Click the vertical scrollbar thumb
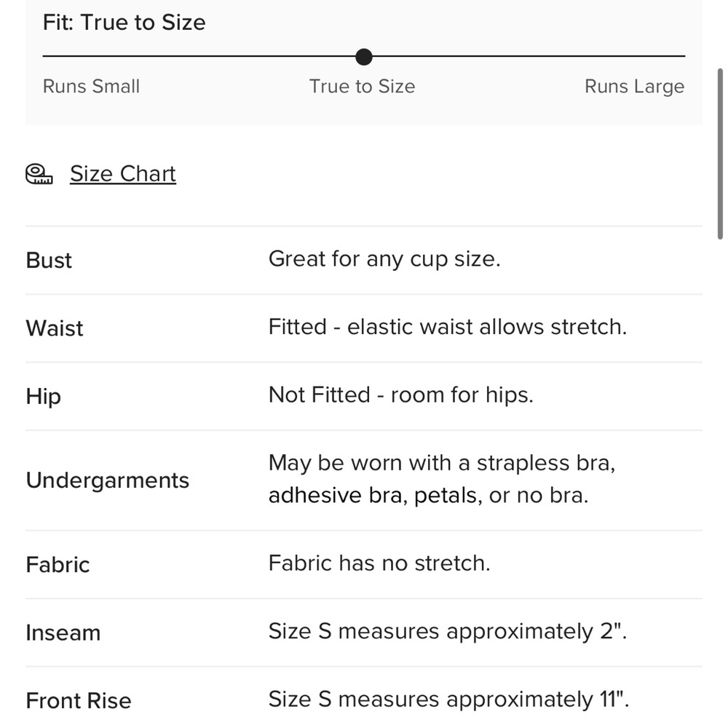The width and height of the screenshot is (728, 728). point(720,154)
